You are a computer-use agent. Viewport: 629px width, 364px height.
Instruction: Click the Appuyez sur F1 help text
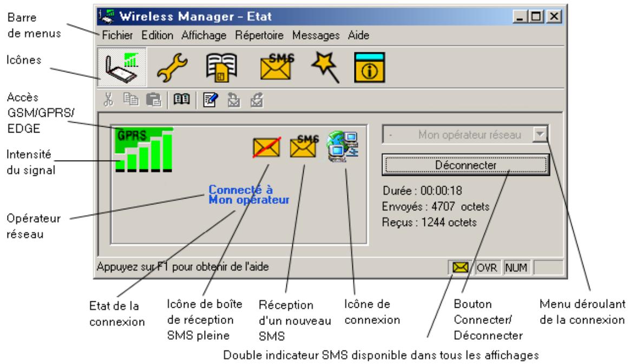tap(183, 267)
